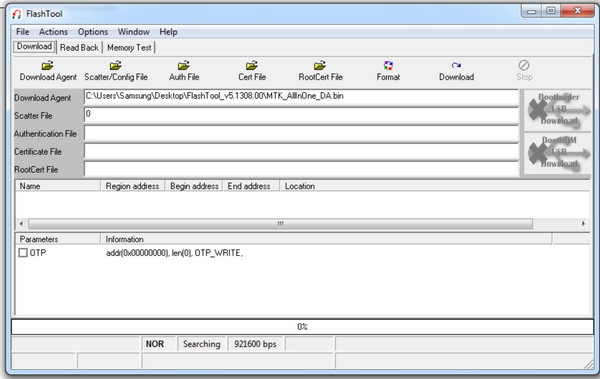Click the BootROM USB Download indicator
Viewport: 600px width, 379px height.
[x=557, y=153]
